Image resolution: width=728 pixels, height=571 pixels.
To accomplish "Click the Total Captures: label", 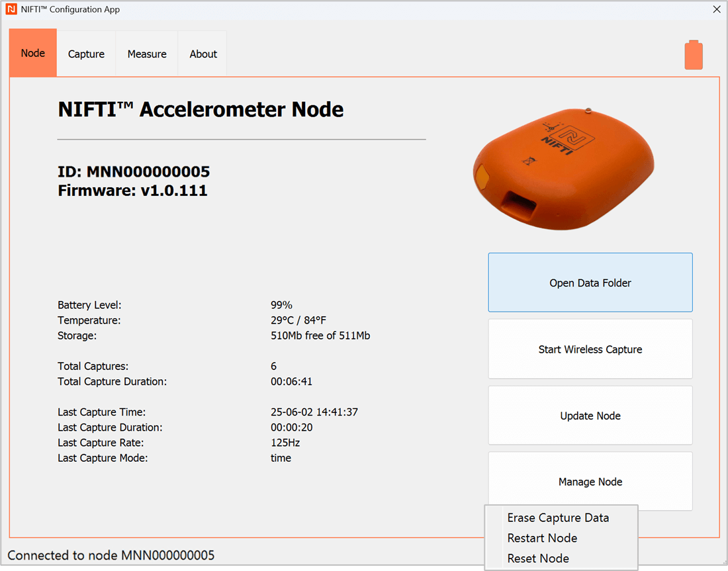I will (x=93, y=367).
